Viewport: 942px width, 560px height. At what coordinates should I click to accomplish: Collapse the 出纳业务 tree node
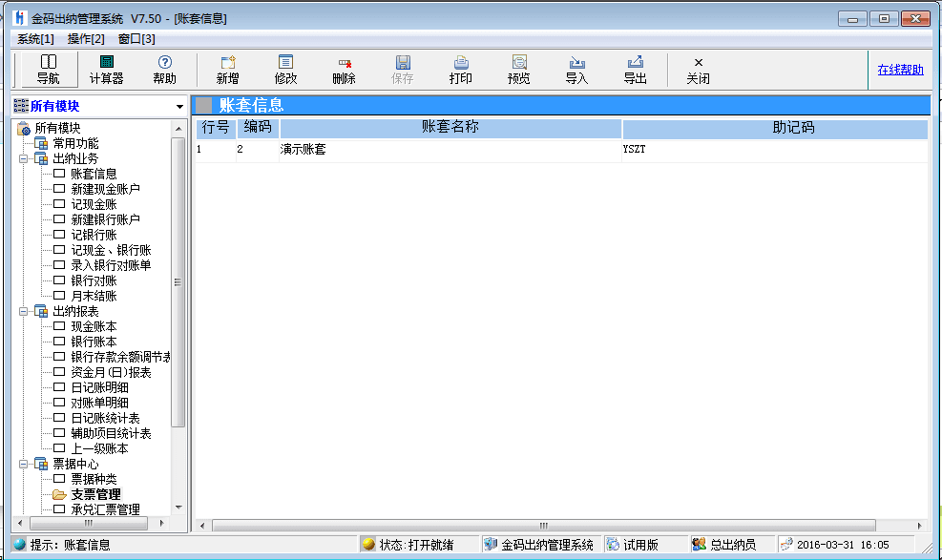click(23, 158)
